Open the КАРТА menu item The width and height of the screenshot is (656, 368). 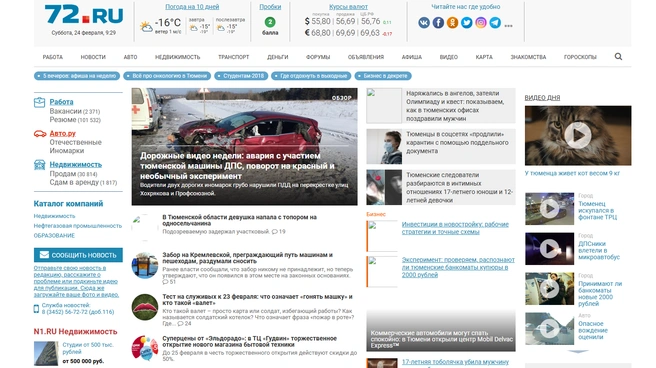click(484, 57)
